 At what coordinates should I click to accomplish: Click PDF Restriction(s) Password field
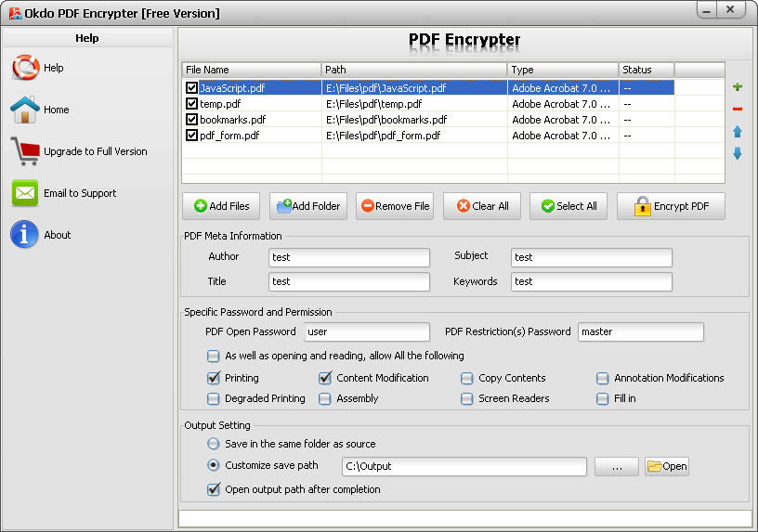pos(641,332)
